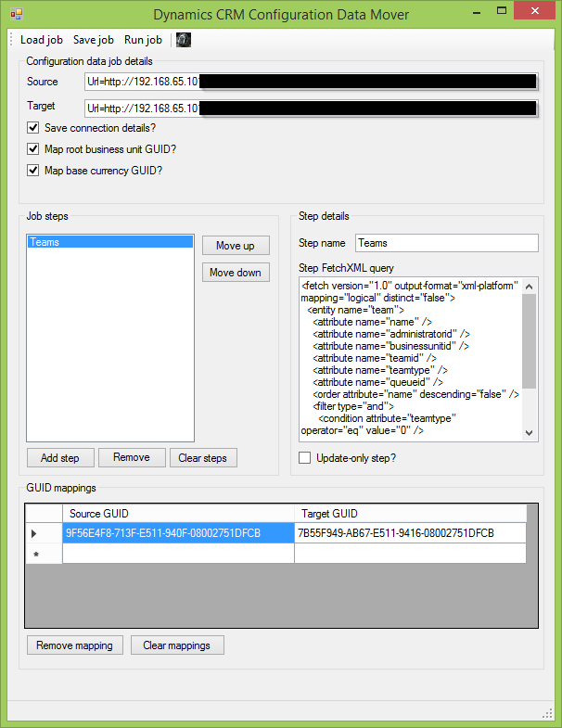Select the Teams job step in list
Screen dimensions: 562x728
[110, 242]
